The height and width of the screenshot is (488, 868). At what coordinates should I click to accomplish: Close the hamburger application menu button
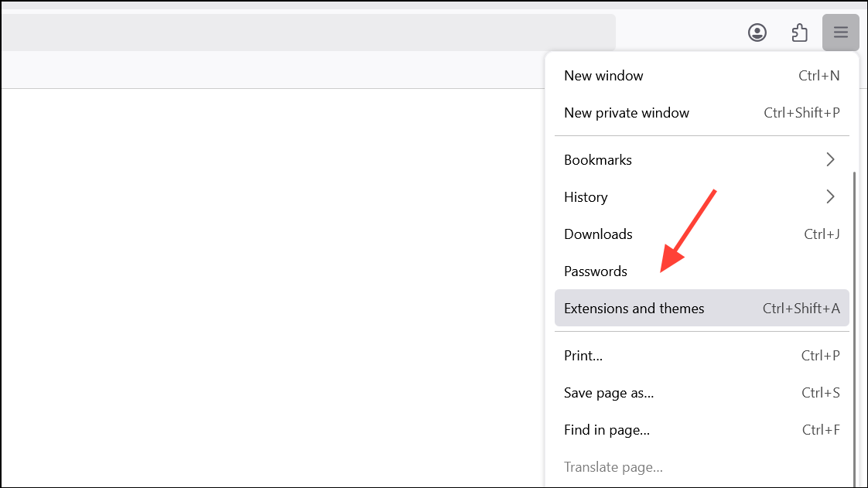tap(841, 32)
